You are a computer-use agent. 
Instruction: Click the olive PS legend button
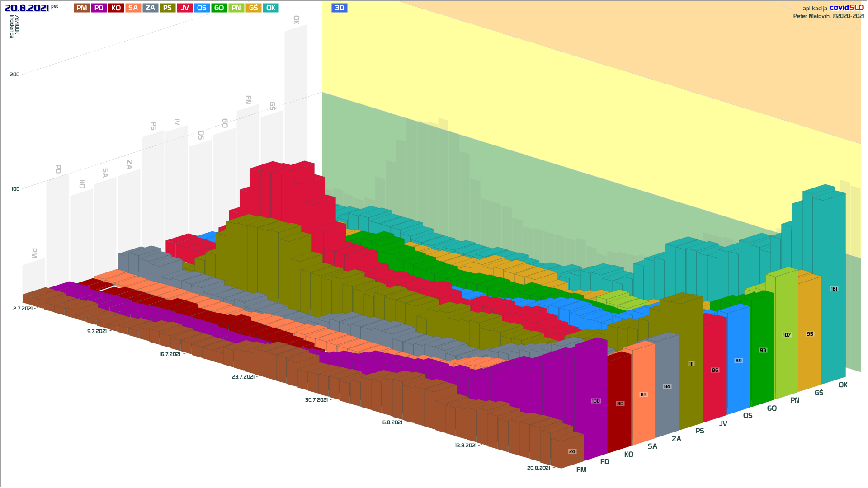click(167, 8)
